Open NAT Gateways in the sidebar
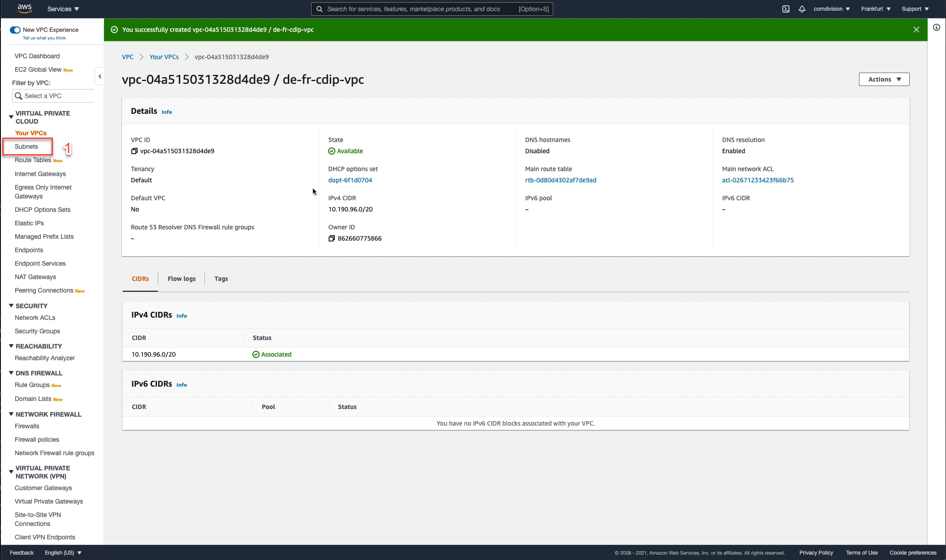This screenshot has width=946, height=560. coord(35,277)
